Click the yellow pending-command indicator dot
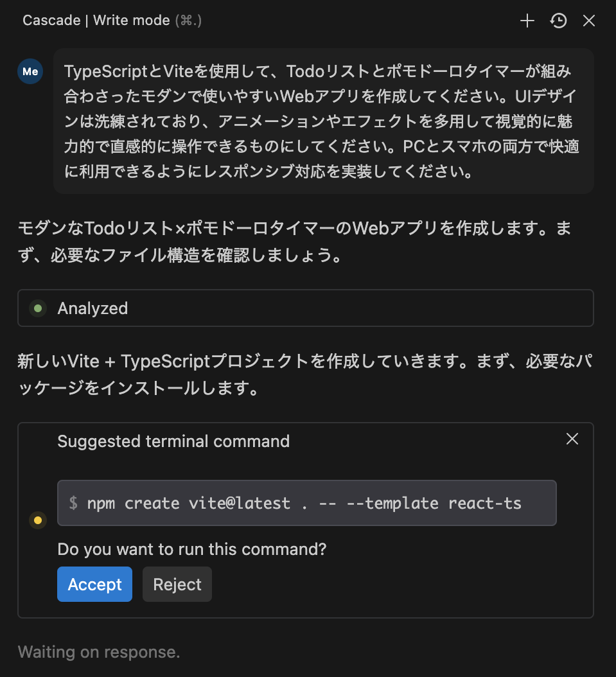The image size is (616, 677). pos(37,520)
